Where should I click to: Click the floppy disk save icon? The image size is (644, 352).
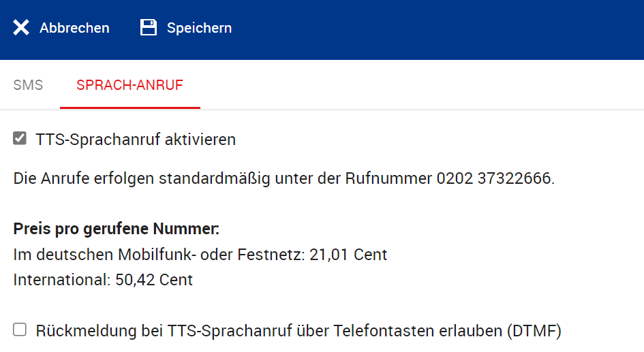point(149,27)
